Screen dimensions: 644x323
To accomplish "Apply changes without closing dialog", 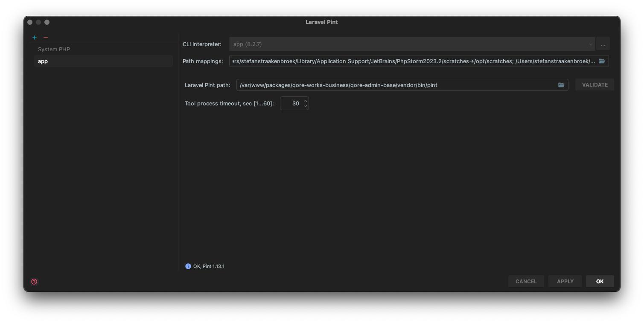I will pyautogui.click(x=565, y=281).
